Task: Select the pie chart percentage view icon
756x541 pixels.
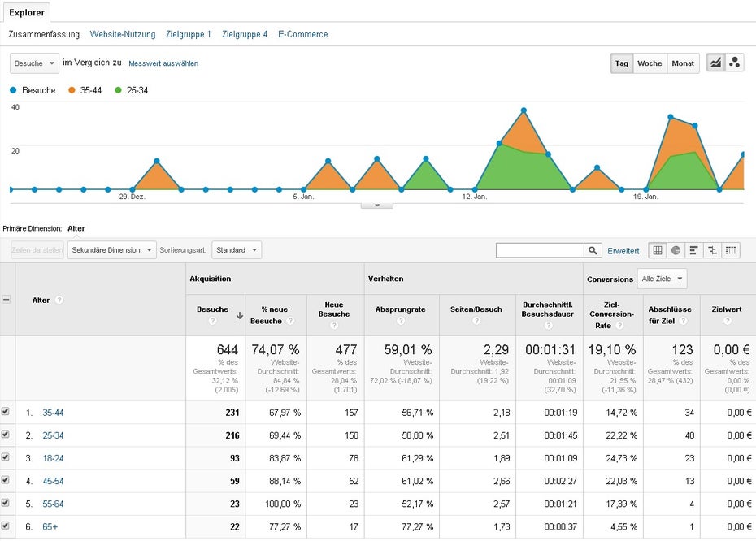Action: point(676,250)
